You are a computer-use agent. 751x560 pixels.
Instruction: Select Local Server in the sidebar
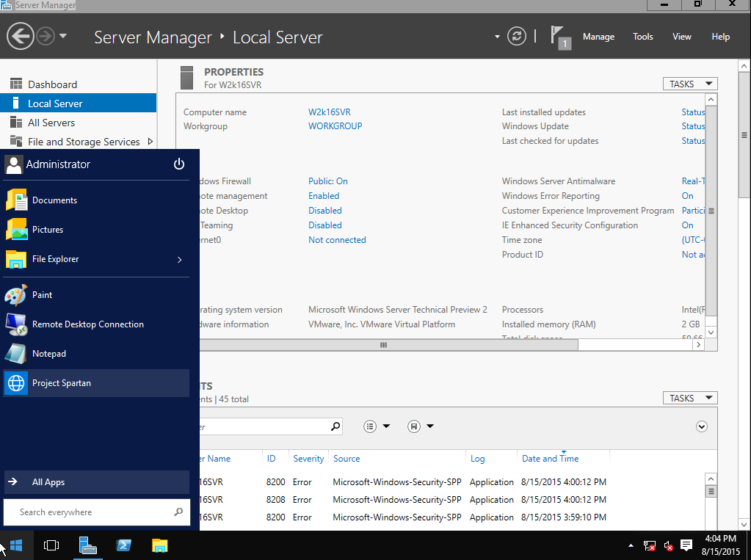[56, 103]
